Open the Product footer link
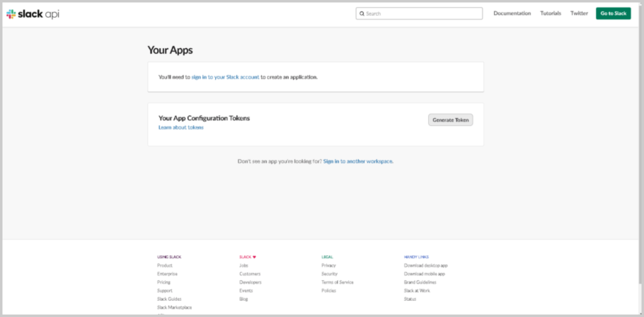This screenshot has width=644, height=317. pos(165,265)
